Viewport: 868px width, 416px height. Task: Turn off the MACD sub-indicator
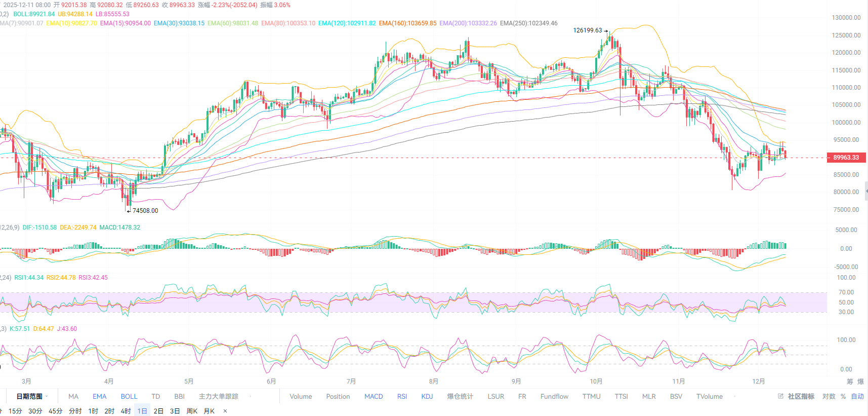374,396
